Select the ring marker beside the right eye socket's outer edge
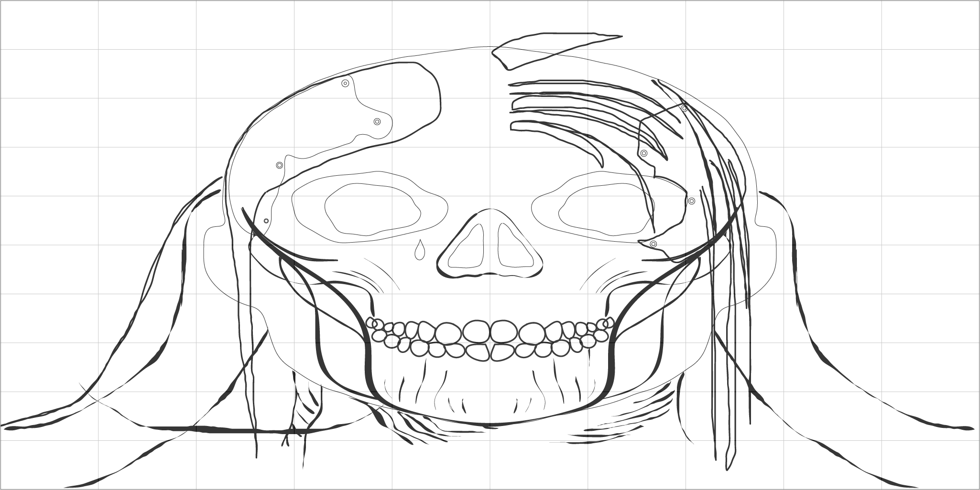This screenshot has width=980, height=490. [691, 201]
